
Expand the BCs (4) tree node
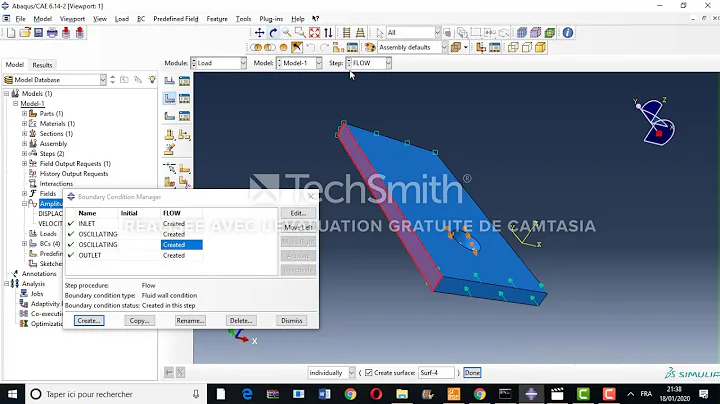24,244
